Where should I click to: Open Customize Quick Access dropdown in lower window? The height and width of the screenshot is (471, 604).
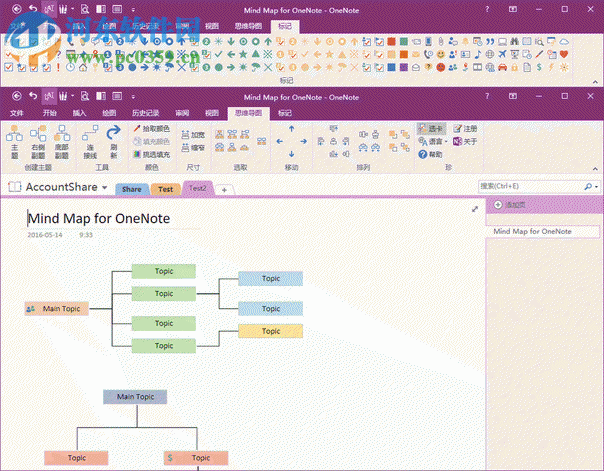click(x=133, y=96)
